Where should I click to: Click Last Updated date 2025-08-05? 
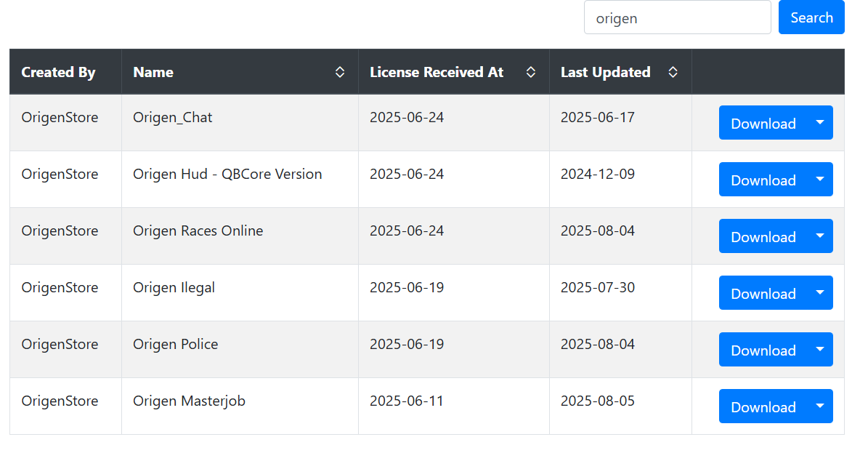(x=597, y=401)
